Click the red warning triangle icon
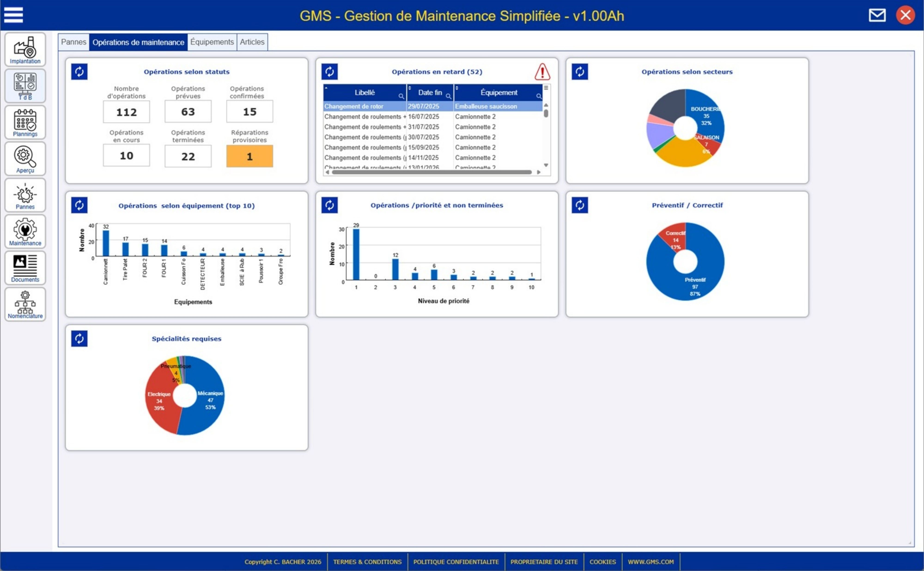The height and width of the screenshot is (571, 924). coord(542,72)
